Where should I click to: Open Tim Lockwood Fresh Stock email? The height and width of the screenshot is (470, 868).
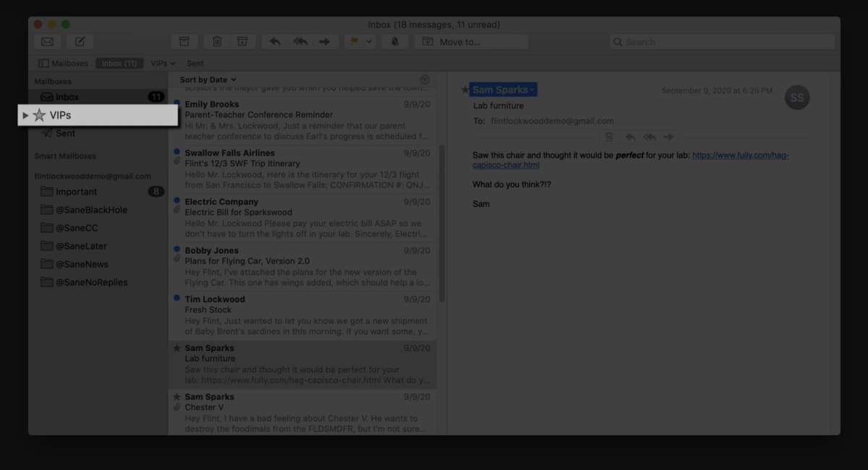tap(302, 315)
